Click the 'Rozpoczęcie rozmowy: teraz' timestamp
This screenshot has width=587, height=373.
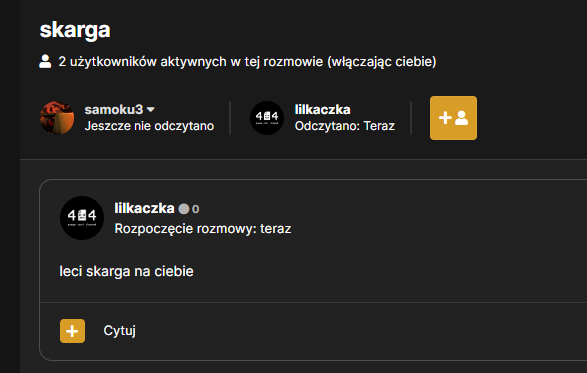203,228
